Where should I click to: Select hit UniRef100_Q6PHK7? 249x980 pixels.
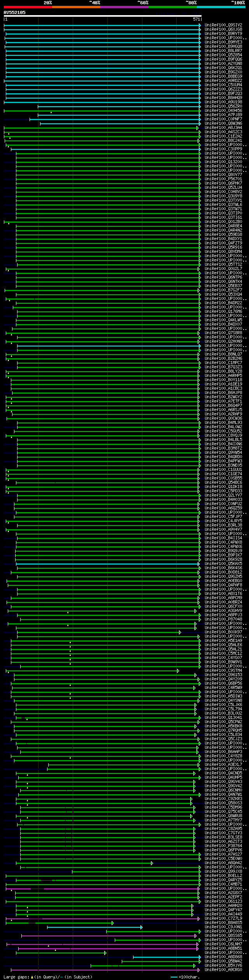(223, 183)
